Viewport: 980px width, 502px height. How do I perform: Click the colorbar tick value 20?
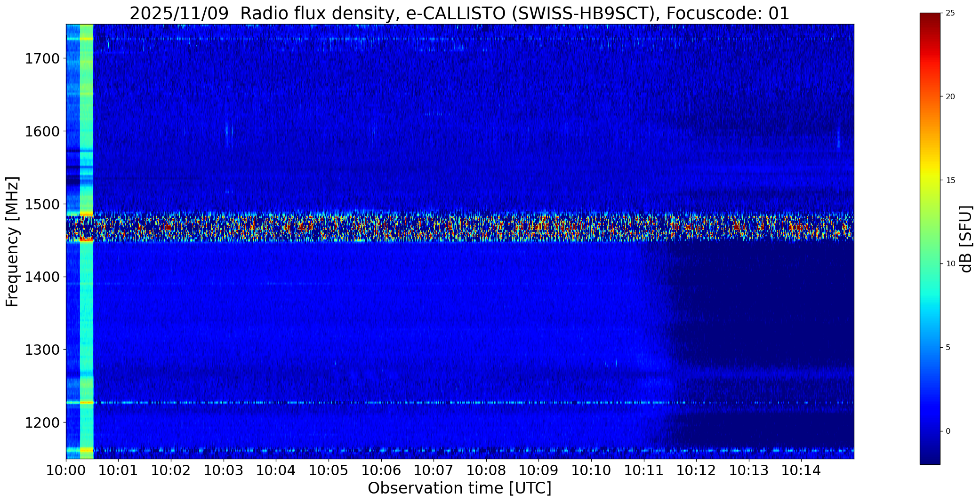pyautogui.click(x=950, y=97)
